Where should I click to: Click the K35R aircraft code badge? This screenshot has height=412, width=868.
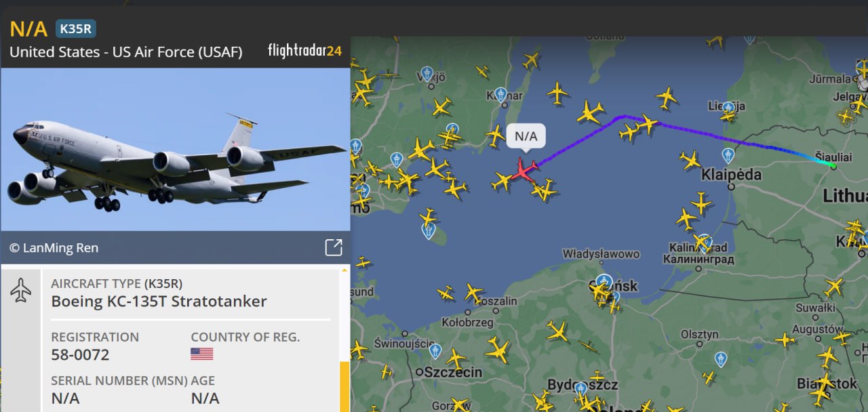pyautogui.click(x=76, y=28)
